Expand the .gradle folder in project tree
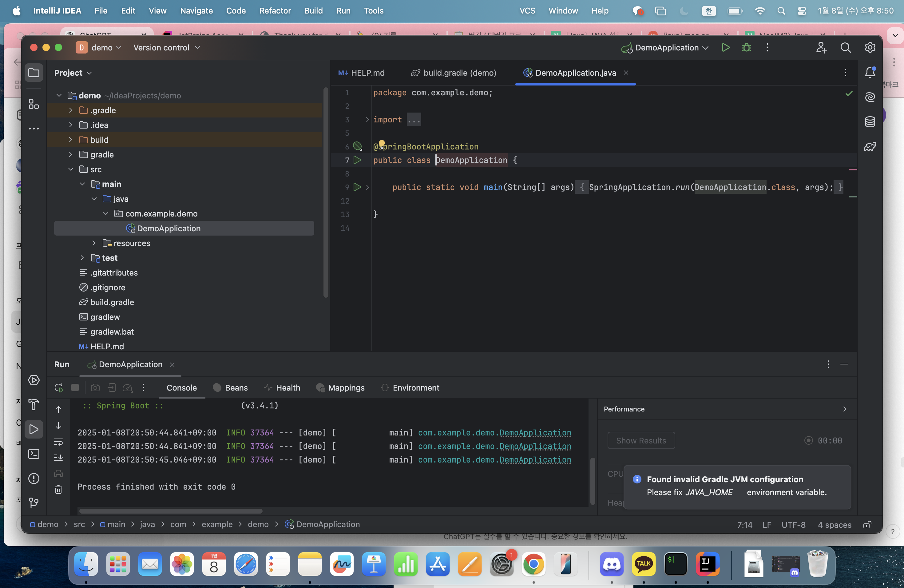The width and height of the screenshot is (904, 588). coord(71,110)
